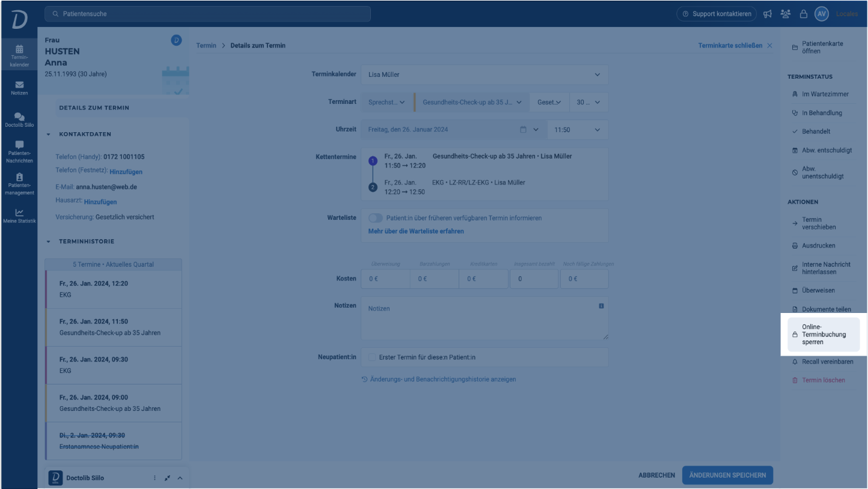Open the 30 duration dropdown
The image size is (868, 489).
click(588, 102)
